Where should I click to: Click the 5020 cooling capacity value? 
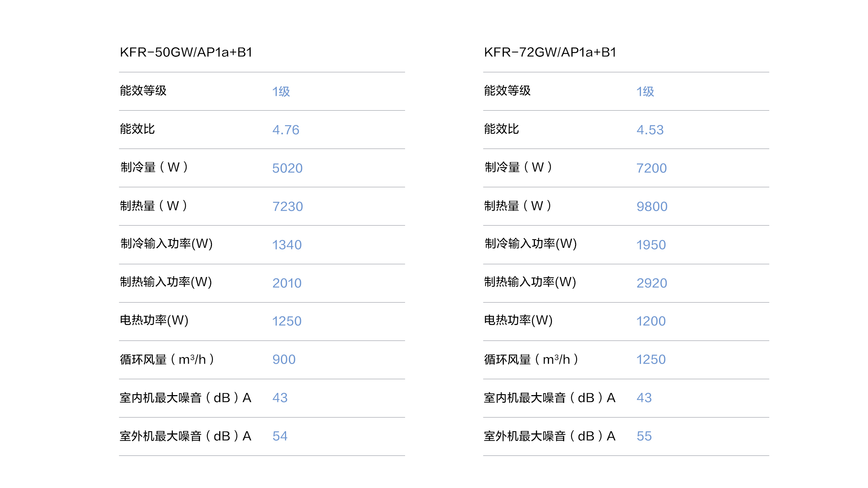coord(287,168)
